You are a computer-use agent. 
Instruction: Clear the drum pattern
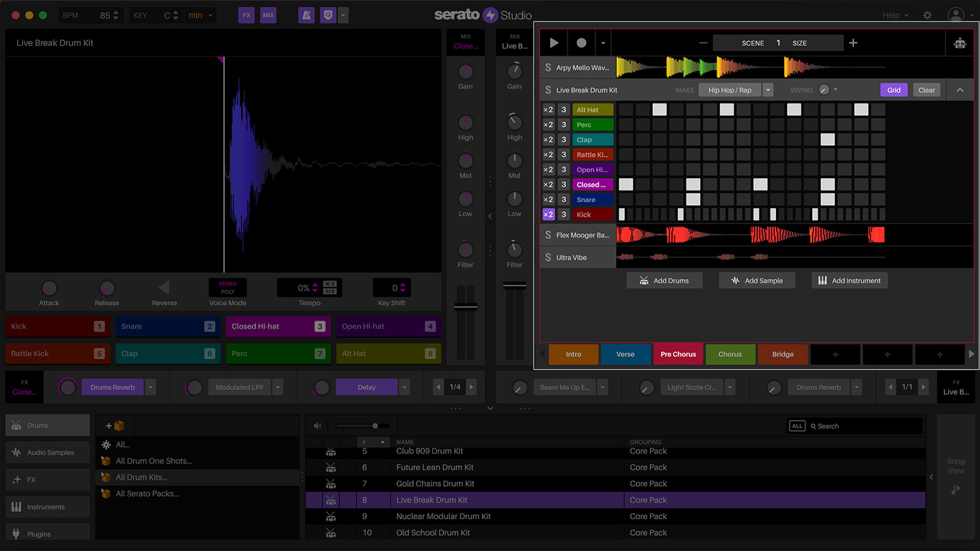pos(927,90)
